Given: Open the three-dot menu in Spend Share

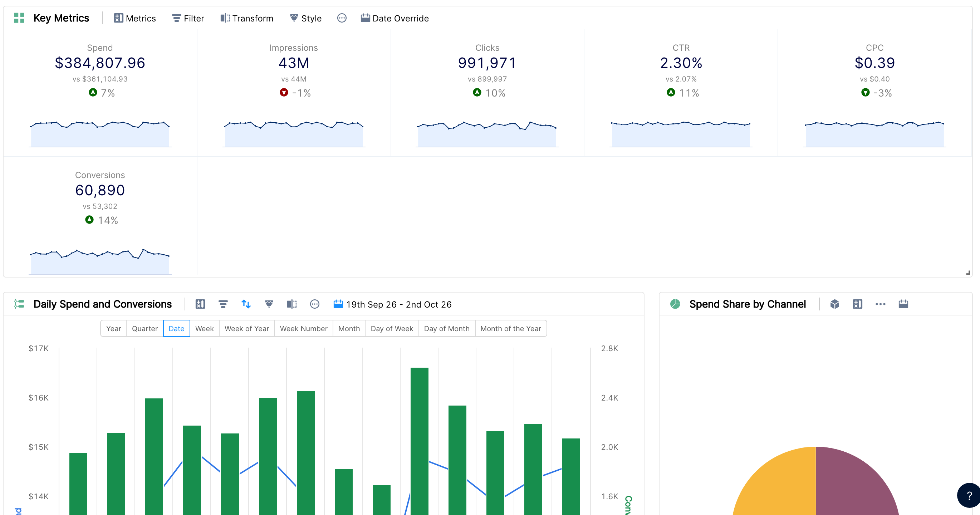Looking at the screenshot, I should tap(880, 304).
